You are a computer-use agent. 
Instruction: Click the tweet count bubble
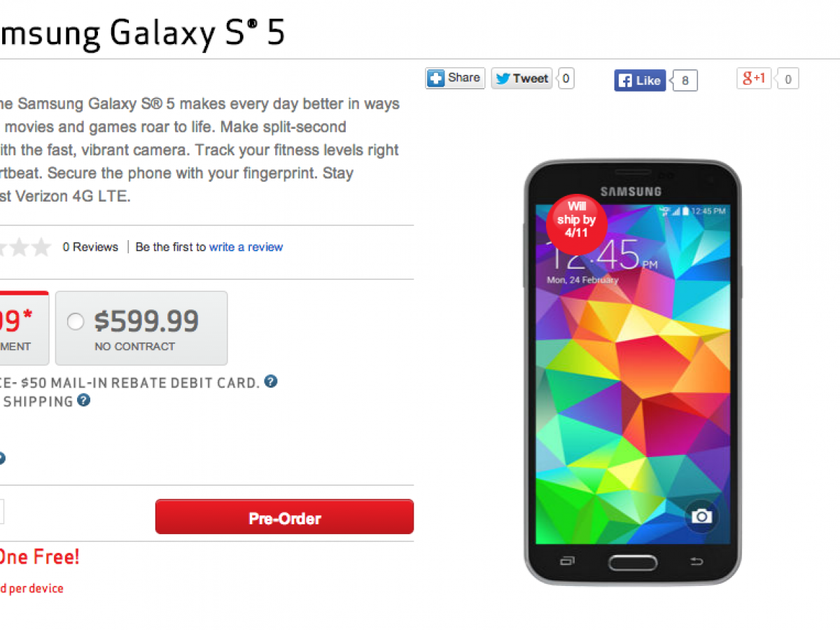(566, 78)
